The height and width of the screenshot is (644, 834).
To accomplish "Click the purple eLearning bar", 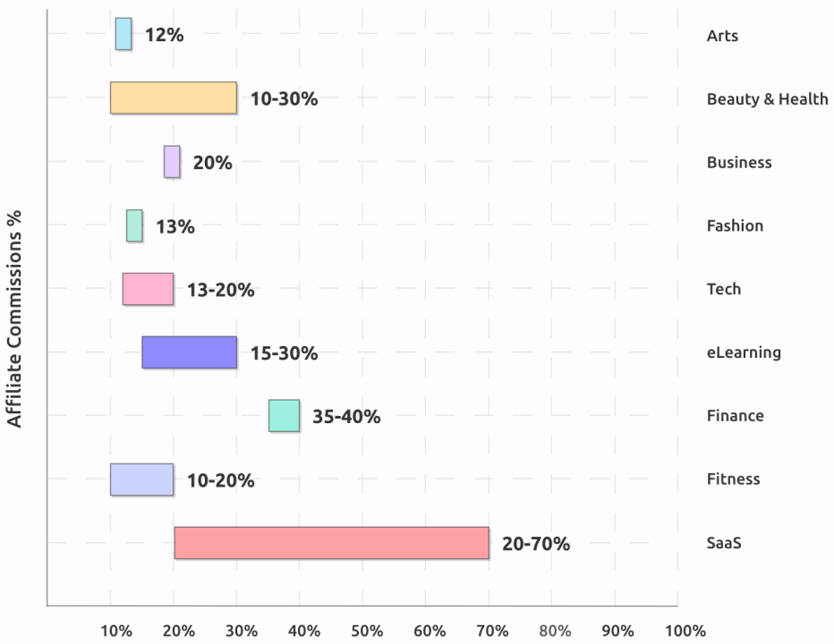I will click(189, 352).
